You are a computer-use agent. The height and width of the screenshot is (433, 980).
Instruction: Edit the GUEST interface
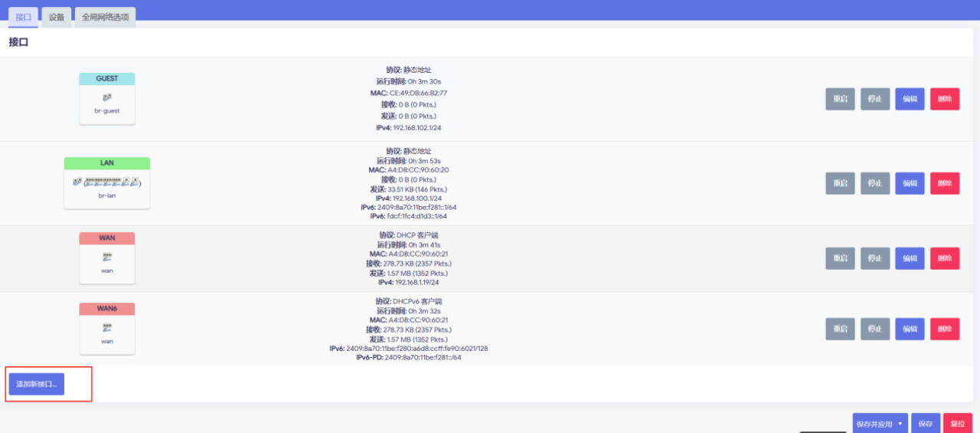910,99
